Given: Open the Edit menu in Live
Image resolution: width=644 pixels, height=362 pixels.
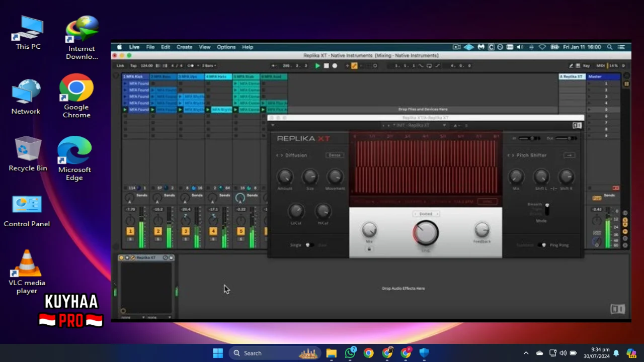Looking at the screenshot, I should (x=166, y=47).
